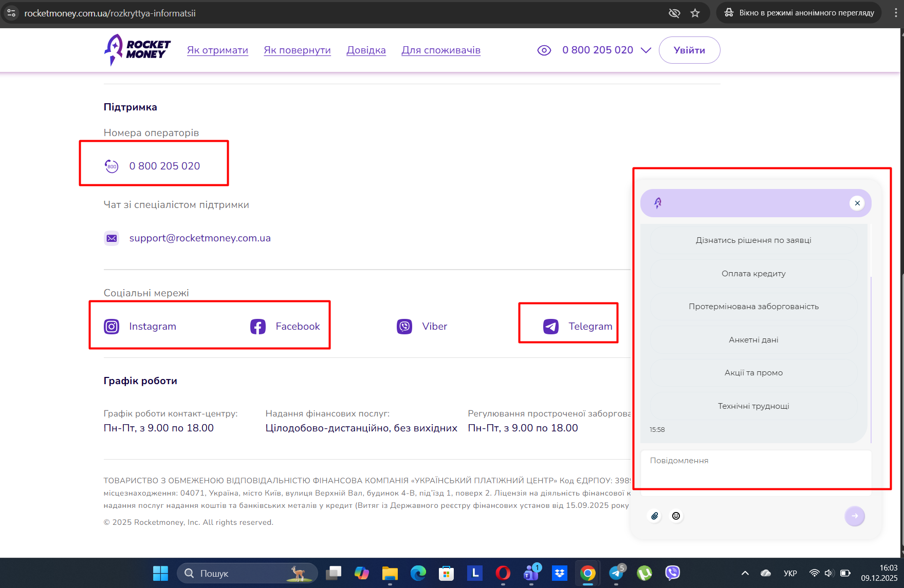Click the header phone number 0 800 205 020
Viewport: 904px width, 588px height.
pyautogui.click(x=598, y=50)
